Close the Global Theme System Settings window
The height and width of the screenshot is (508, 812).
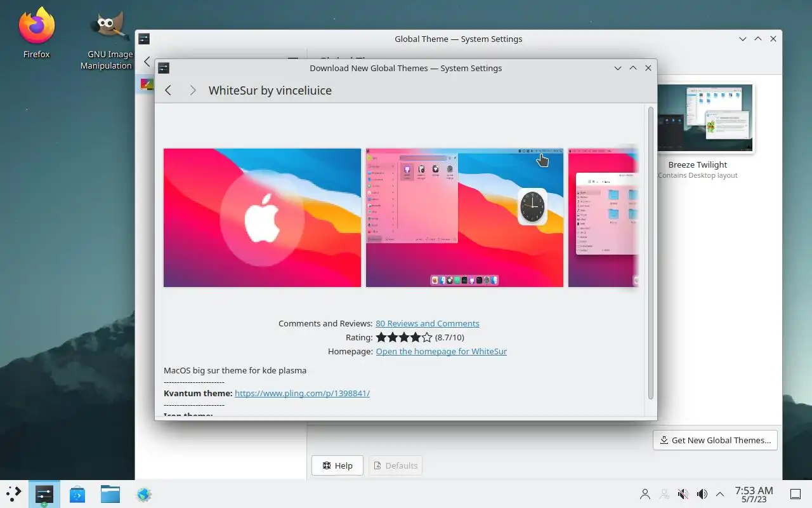coord(773,39)
